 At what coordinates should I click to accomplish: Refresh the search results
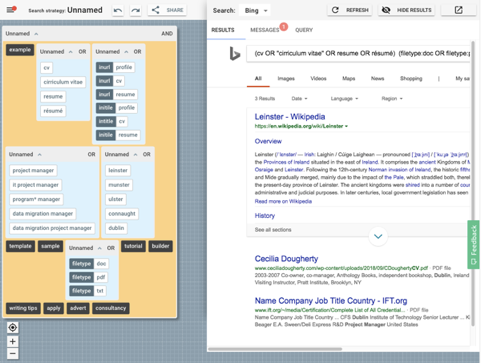point(350,10)
